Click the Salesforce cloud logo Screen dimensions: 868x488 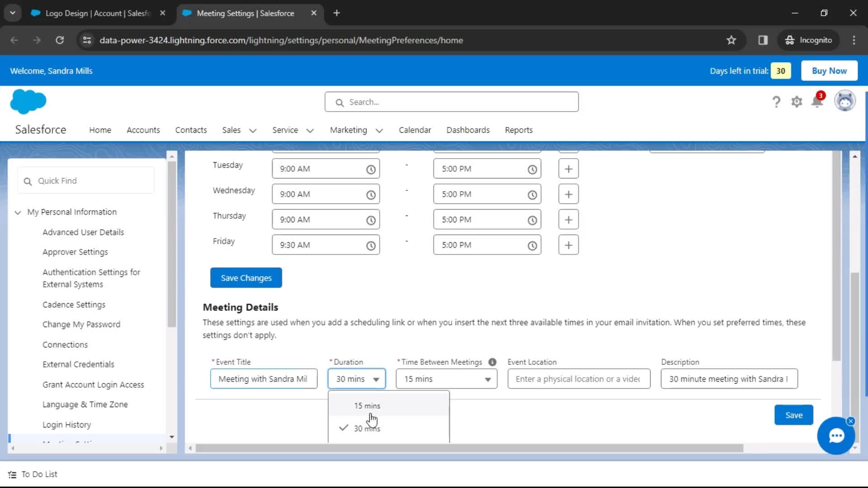click(28, 102)
